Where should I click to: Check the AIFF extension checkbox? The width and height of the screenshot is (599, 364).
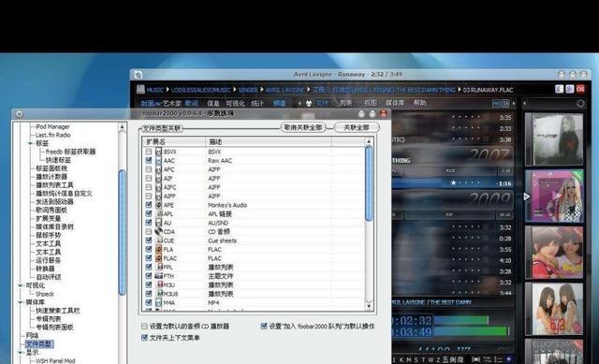point(149,196)
